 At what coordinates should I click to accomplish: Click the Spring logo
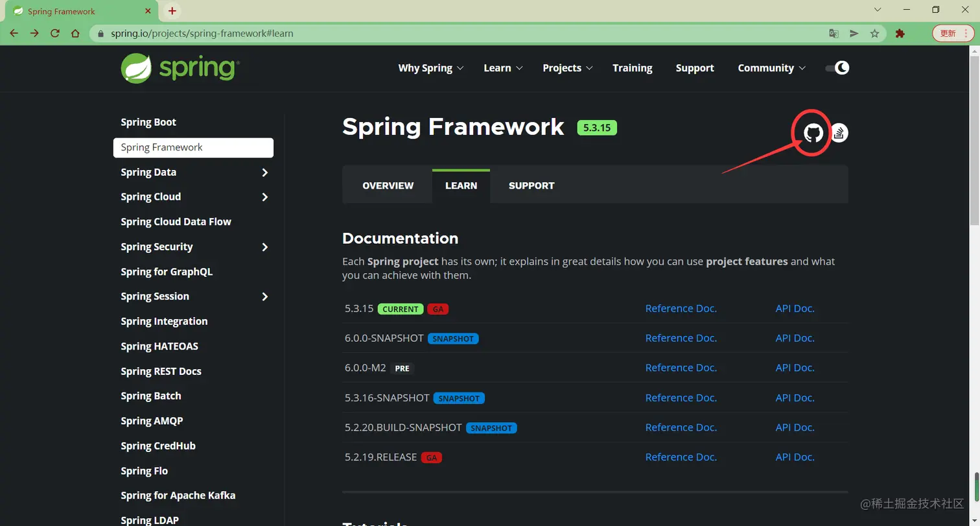(180, 68)
